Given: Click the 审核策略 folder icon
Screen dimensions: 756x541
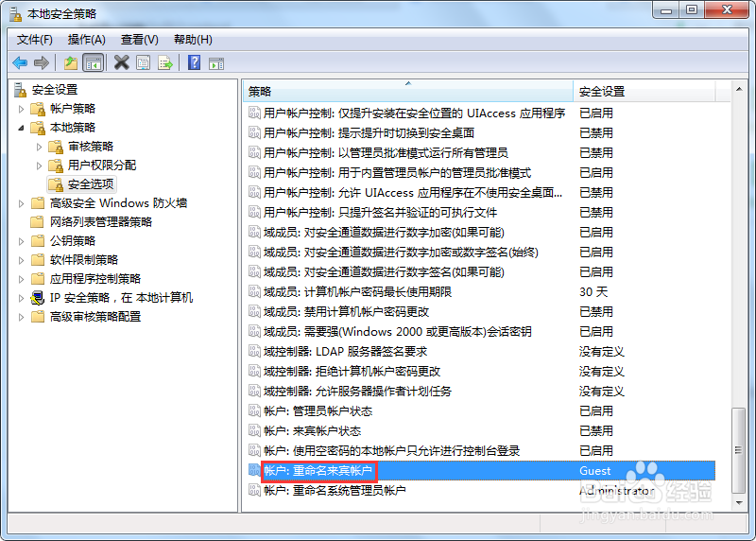Looking at the screenshot, I should (56, 147).
